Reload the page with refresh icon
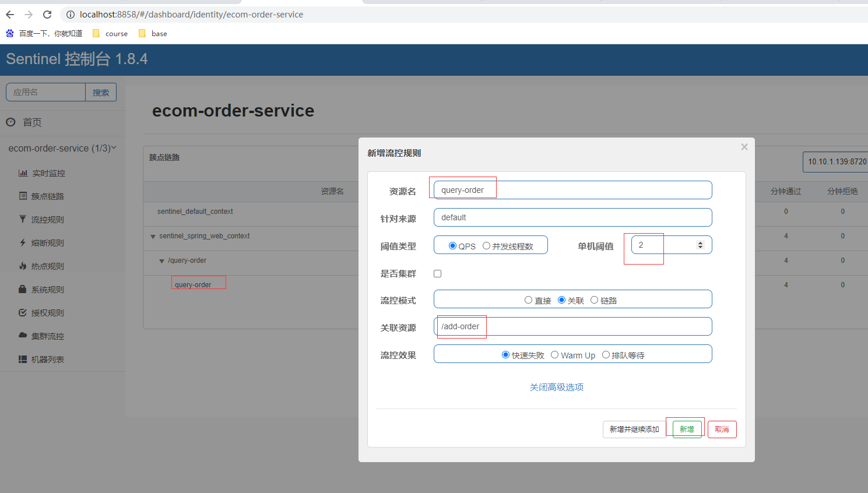The image size is (868, 493). coord(47,15)
